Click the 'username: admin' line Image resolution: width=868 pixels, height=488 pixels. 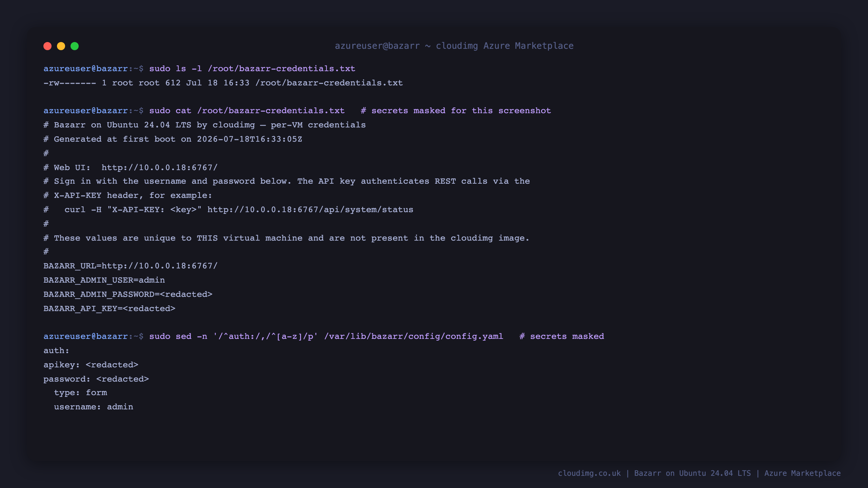[x=94, y=407]
